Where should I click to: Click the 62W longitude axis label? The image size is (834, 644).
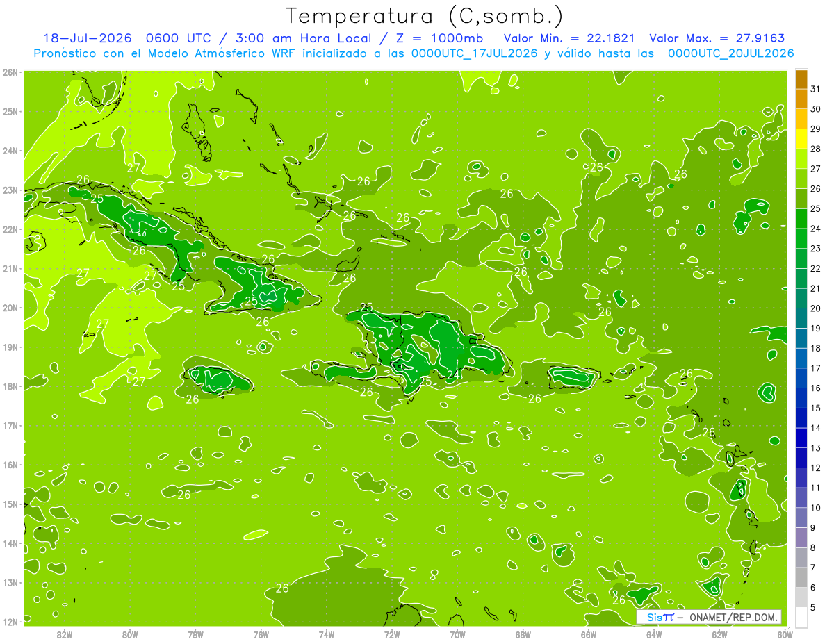coord(719,634)
